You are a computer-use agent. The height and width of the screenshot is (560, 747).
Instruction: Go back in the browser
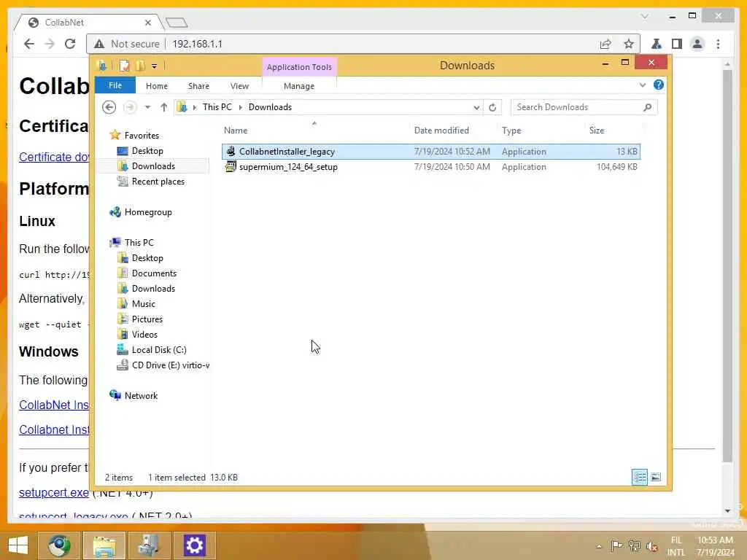29,44
